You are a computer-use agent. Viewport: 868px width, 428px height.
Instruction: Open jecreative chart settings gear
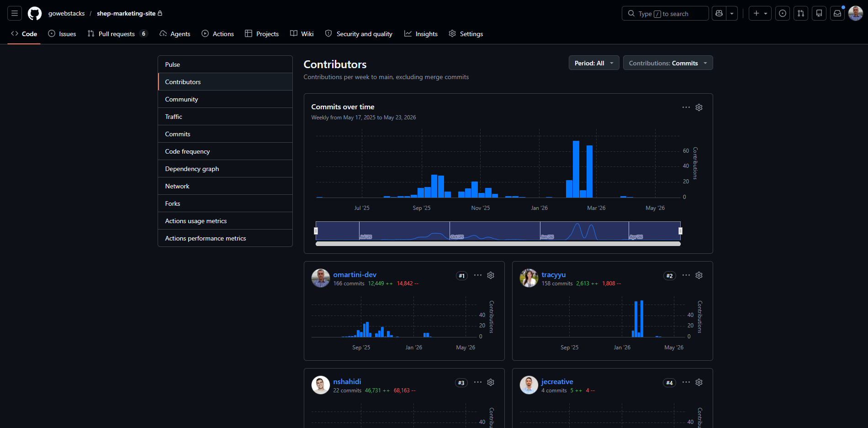point(699,382)
